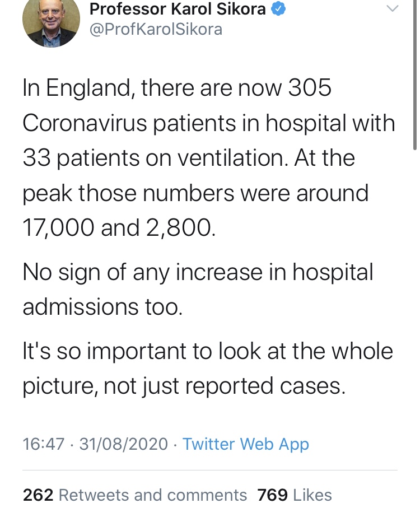Click the '17,000 and 2,800' figures line
Screen dimensions: 420x508
coord(119,227)
